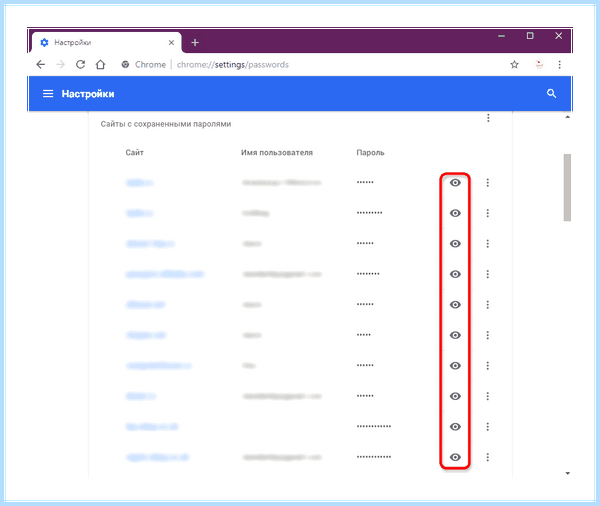Show password in the first row
This screenshot has width=600, height=506.
(455, 183)
